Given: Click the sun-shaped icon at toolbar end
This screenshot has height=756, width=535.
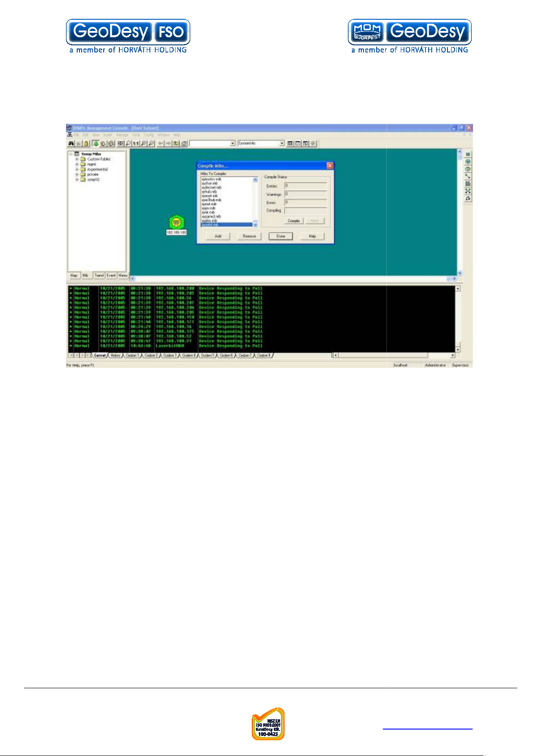Looking at the screenshot, I should [313, 144].
